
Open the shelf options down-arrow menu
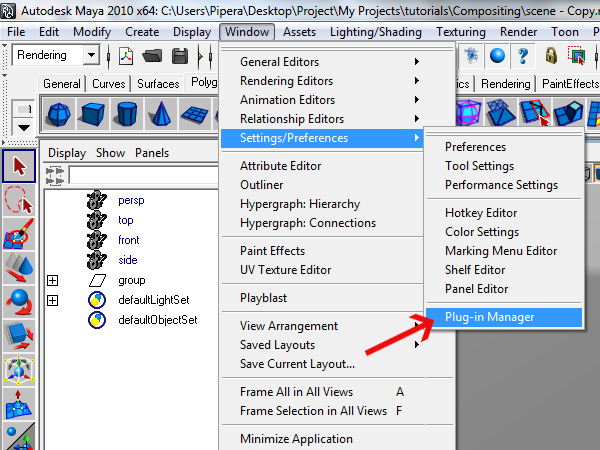pos(24,128)
